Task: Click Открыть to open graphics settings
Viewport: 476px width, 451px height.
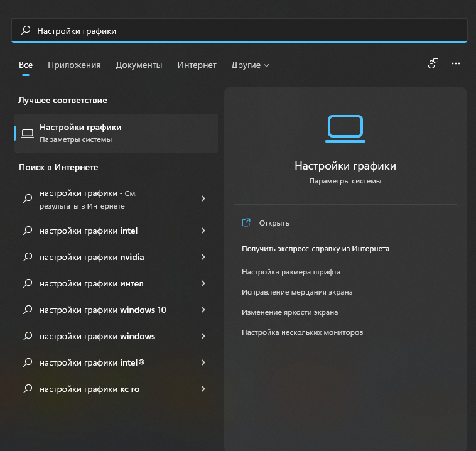Action: 274,223
